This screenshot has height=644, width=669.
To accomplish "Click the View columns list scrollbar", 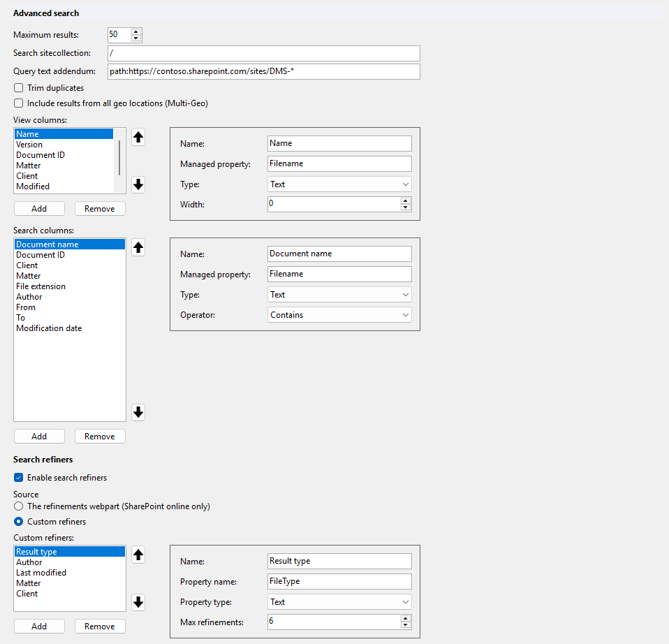I will pos(119,158).
